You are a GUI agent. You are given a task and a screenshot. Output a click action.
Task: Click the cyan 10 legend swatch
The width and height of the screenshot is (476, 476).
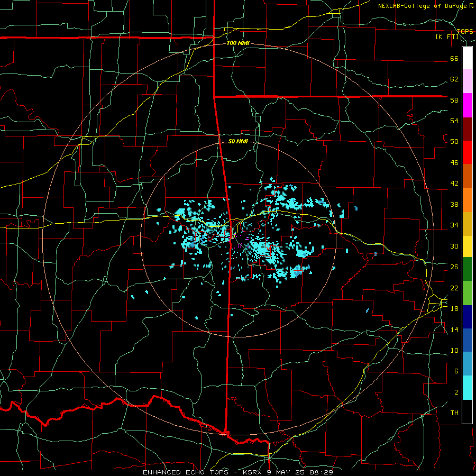point(467,388)
